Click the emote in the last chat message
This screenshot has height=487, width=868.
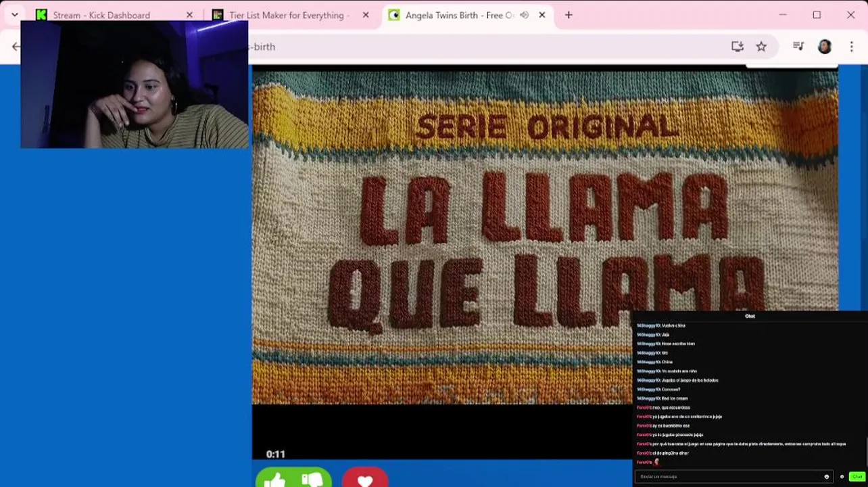tap(656, 462)
